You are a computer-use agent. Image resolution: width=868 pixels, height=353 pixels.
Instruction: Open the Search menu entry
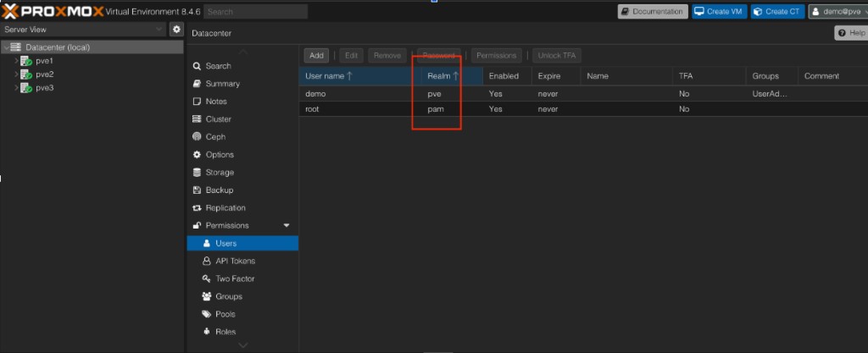point(242,66)
